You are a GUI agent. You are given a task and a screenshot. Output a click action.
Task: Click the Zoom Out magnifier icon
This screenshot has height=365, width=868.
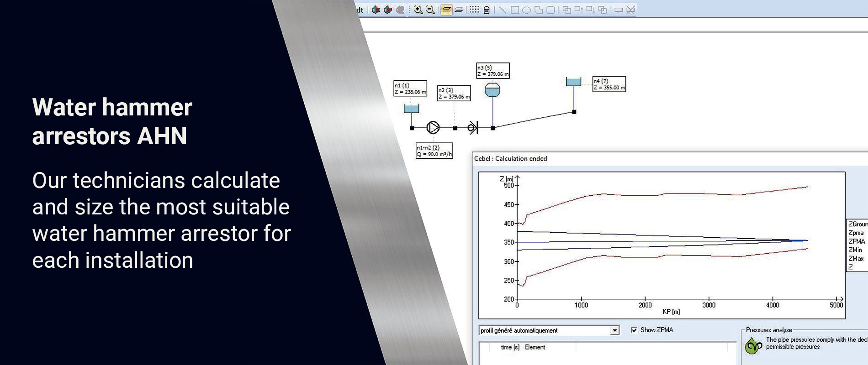click(430, 10)
